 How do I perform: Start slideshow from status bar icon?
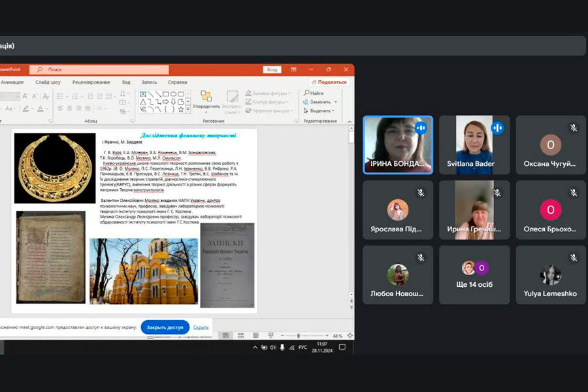coord(272,335)
